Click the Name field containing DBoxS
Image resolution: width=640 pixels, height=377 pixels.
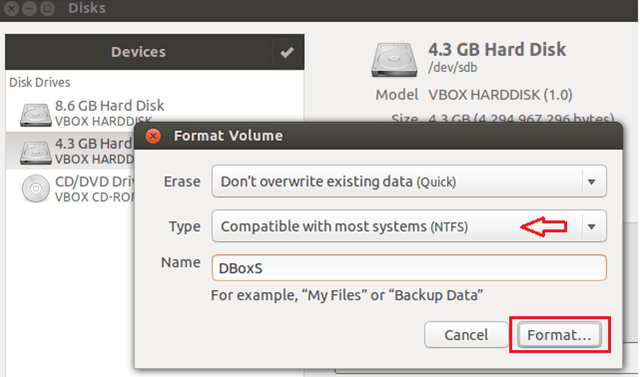[409, 268]
